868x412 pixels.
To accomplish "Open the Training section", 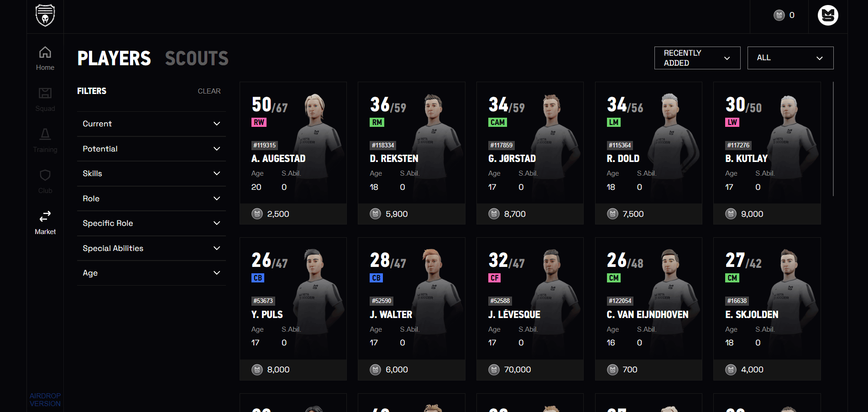I will point(45,141).
